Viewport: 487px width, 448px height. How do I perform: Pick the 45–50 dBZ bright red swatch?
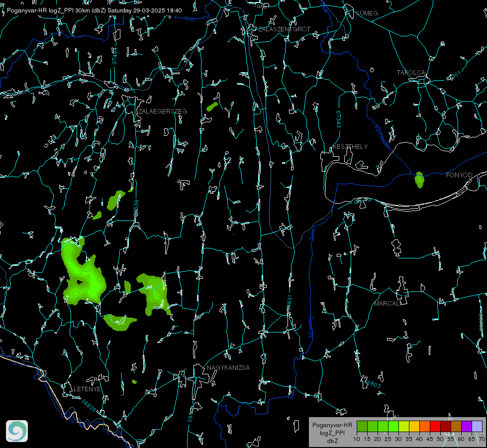point(435,426)
